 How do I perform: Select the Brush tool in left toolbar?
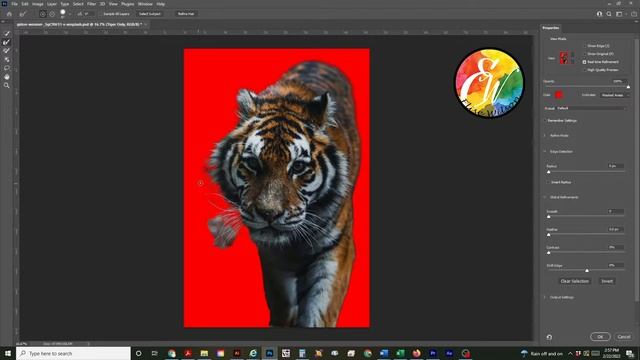pos(7,51)
